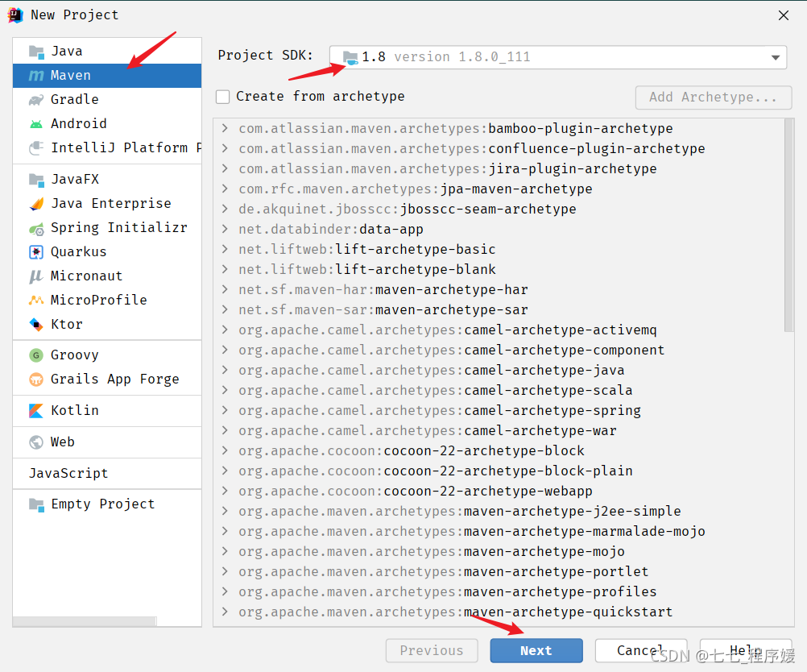
Task: Select cocoon-22-archetype-block-plain row text
Action: tap(436, 471)
